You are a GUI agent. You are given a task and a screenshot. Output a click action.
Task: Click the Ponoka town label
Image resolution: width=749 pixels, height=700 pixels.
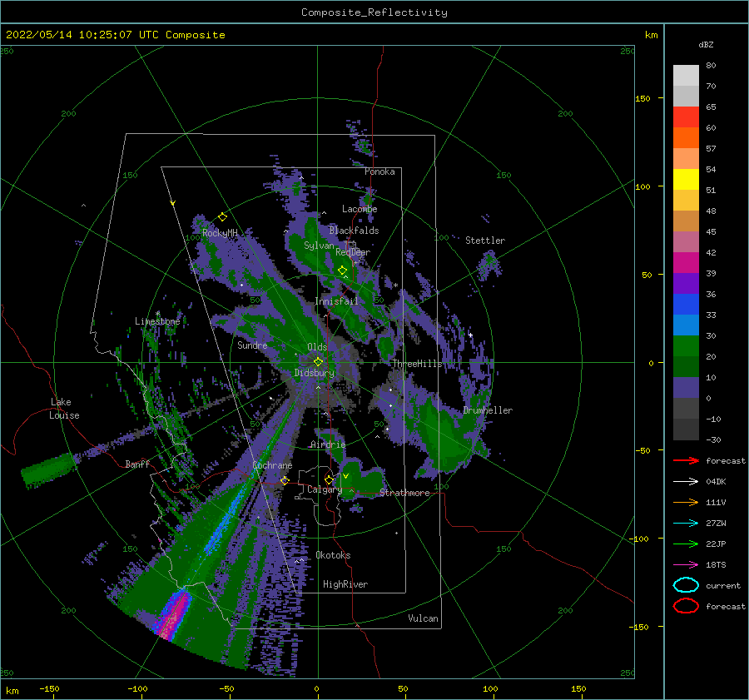point(379,171)
